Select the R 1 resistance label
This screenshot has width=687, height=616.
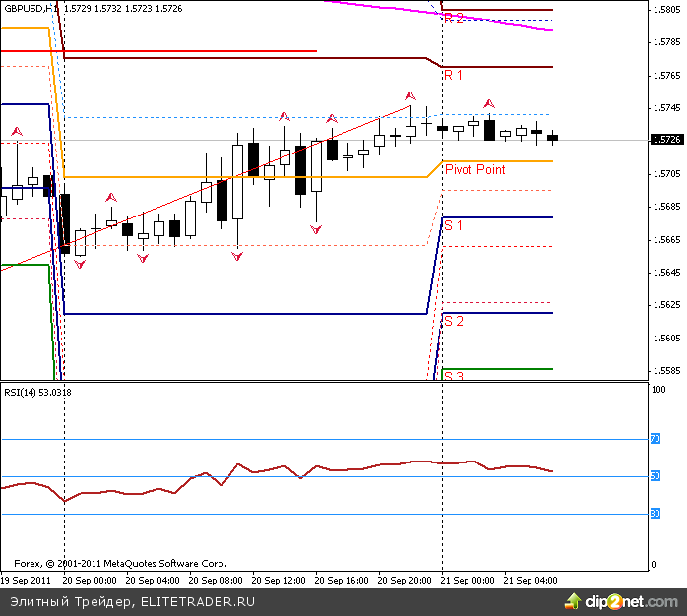pos(453,75)
